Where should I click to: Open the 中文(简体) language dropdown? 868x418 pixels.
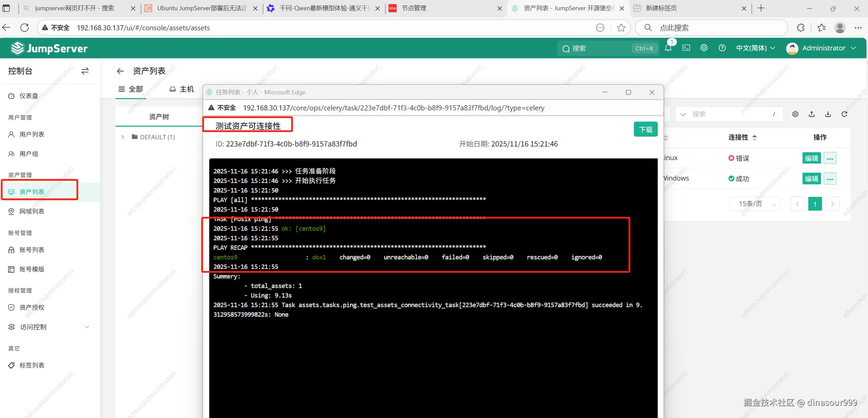(x=755, y=48)
